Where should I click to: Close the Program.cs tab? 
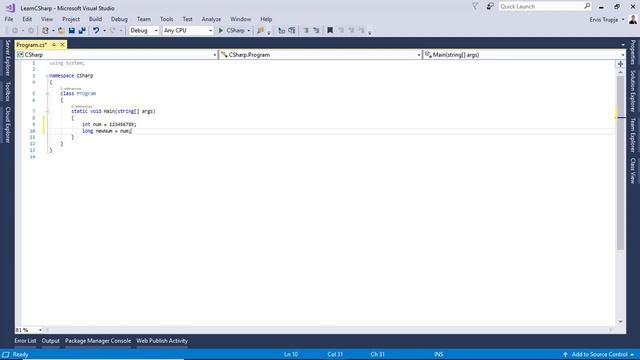point(62,45)
